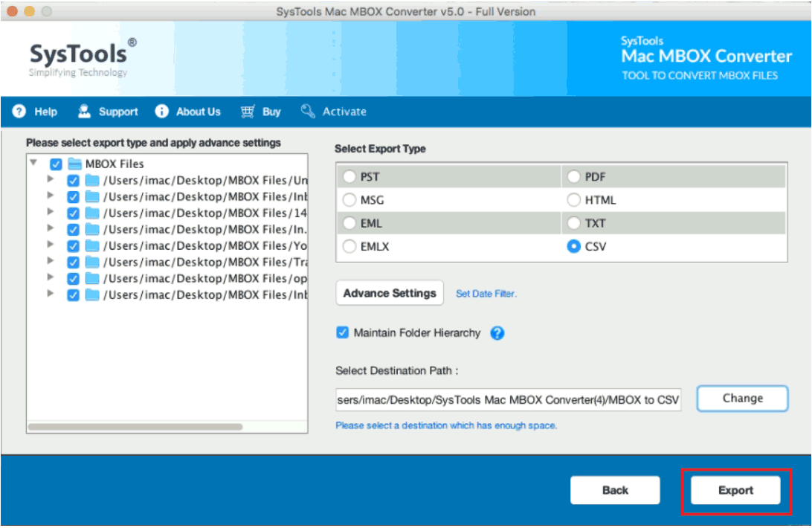Image resolution: width=812 pixels, height=528 pixels.
Task: Click the SysTools logo
Action: (x=83, y=57)
